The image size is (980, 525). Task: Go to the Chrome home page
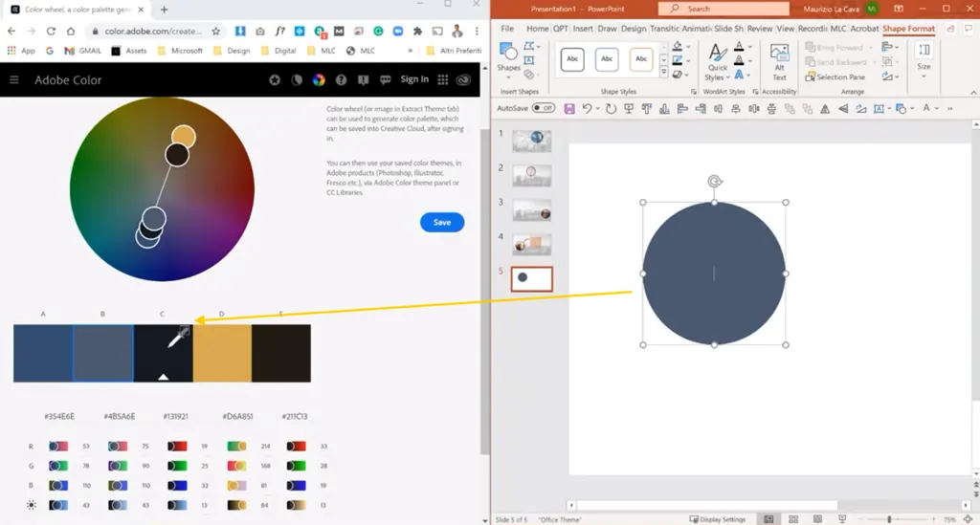pos(71,31)
